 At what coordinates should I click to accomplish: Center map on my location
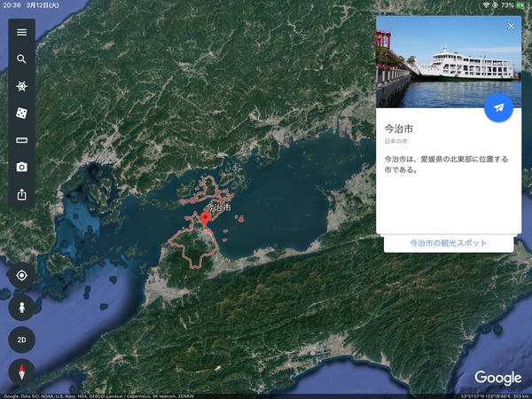pyautogui.click(x=21, y=275)
